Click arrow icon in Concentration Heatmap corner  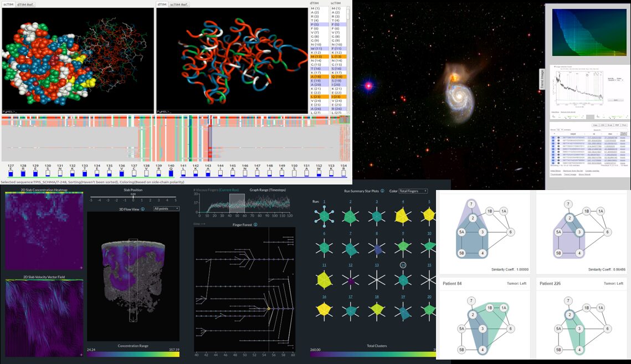[x=81, y=268]
